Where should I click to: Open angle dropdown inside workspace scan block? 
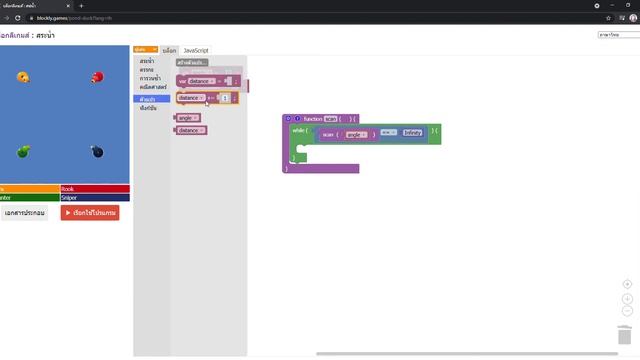[356, 135]
